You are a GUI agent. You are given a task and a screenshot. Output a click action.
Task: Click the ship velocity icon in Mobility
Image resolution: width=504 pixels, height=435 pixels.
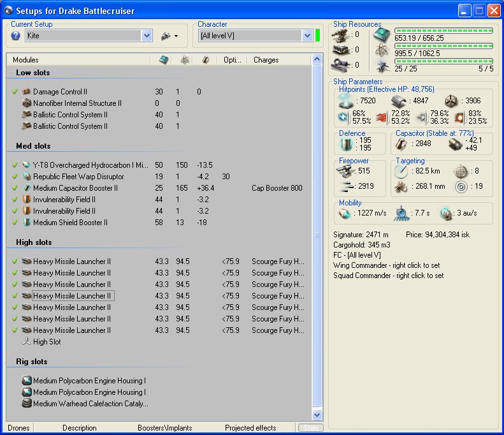click(x=345, y=213)
